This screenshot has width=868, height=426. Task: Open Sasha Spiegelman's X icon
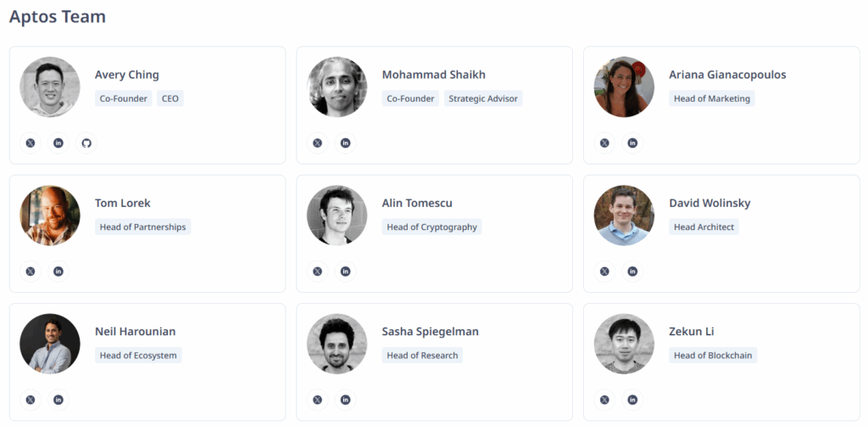318,400
